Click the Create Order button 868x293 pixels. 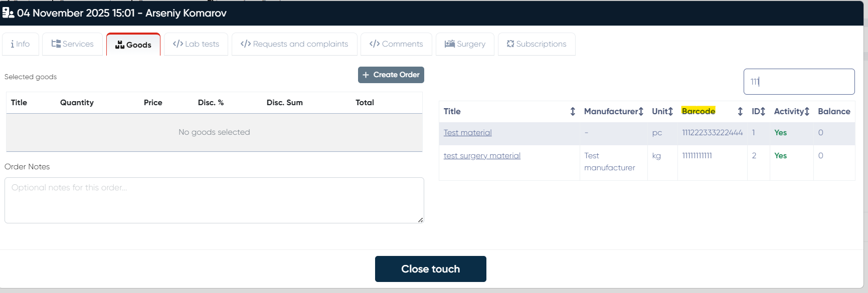point(391,75)
